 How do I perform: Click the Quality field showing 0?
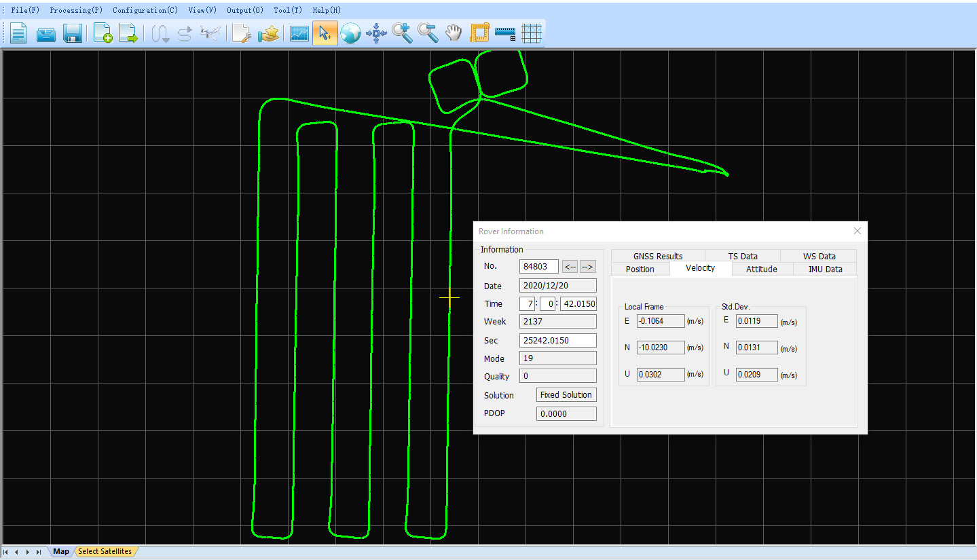pos(558,376)
